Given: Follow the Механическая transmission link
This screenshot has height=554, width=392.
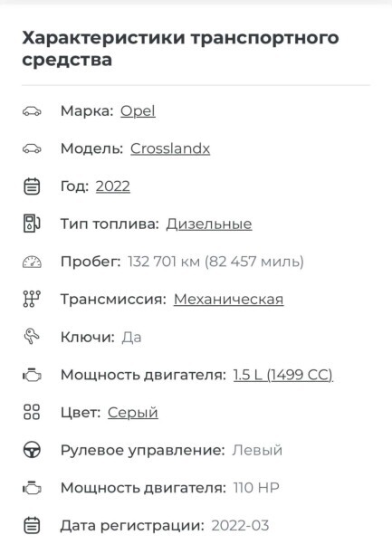Looking at the screenshot, I should coord(228,300).
